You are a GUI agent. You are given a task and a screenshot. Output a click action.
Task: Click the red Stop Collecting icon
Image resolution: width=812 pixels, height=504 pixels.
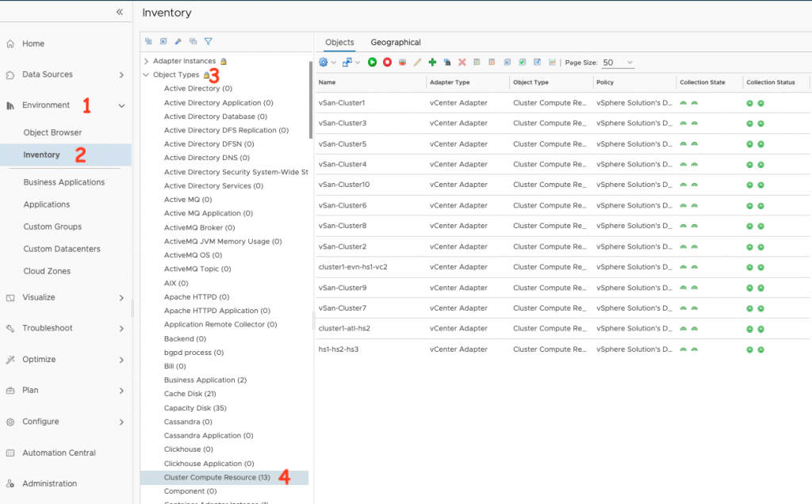tap(387, 63)
